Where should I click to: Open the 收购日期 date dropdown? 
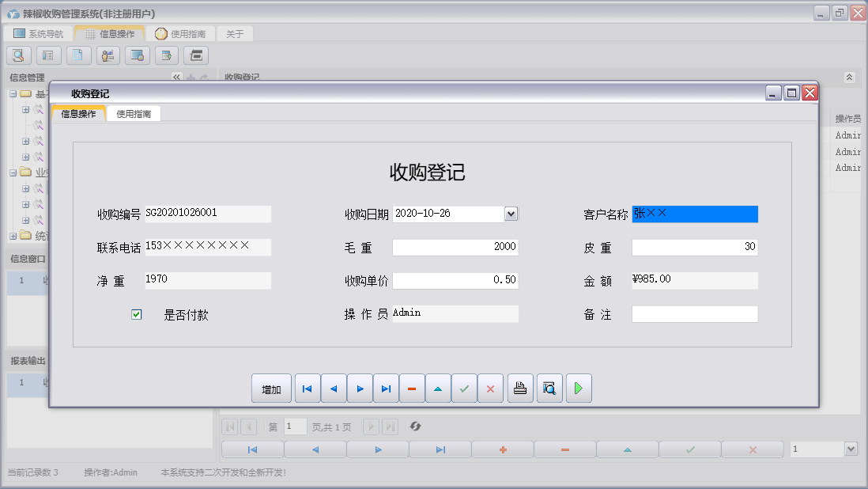click(512, 214)
